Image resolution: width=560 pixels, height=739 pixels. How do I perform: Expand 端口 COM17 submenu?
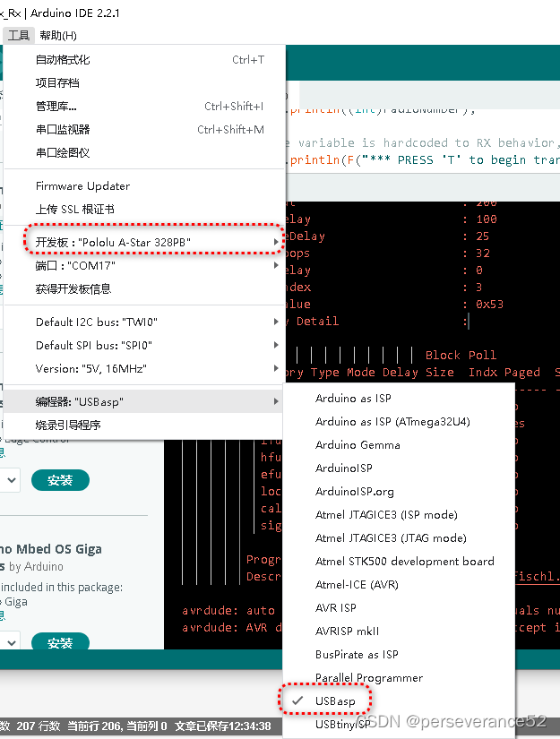(144, 266)
